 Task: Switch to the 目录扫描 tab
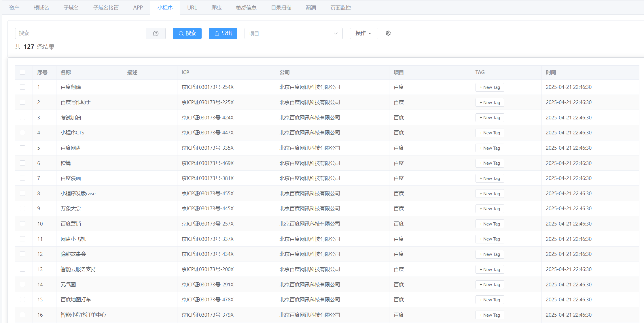pos(281,8)
